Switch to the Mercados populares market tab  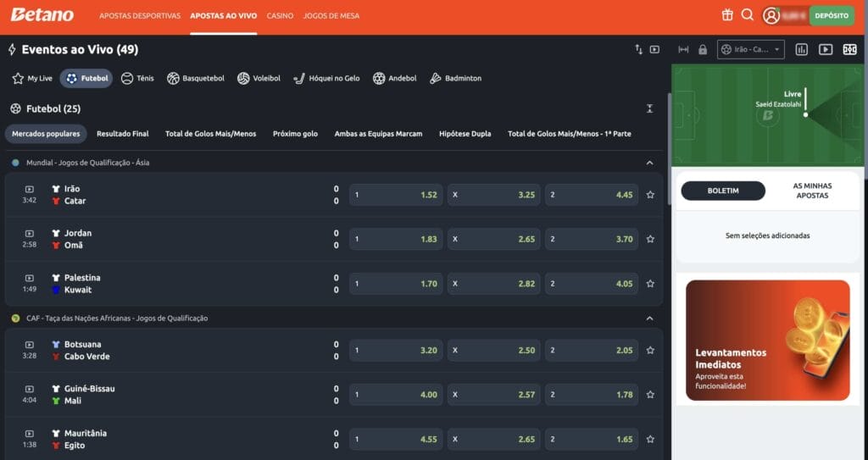point(46,133)
